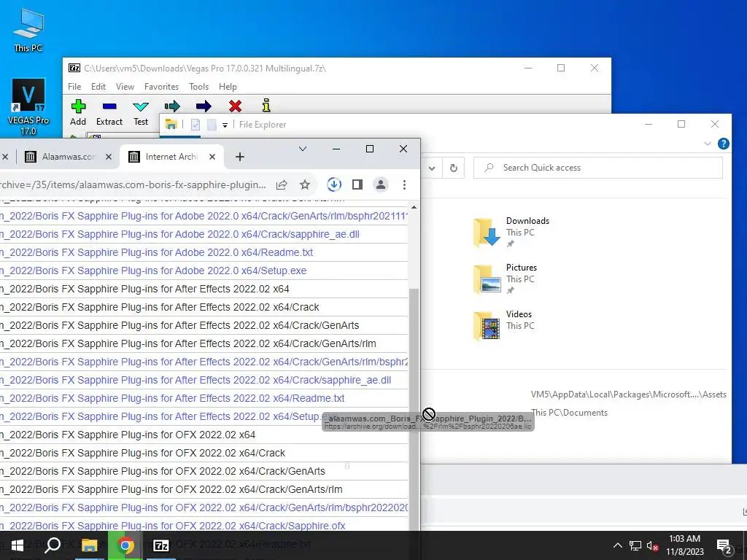Open Downloads folder in File Explorer
This screenshot has height=560, width=747.
(x=511, y=232)
